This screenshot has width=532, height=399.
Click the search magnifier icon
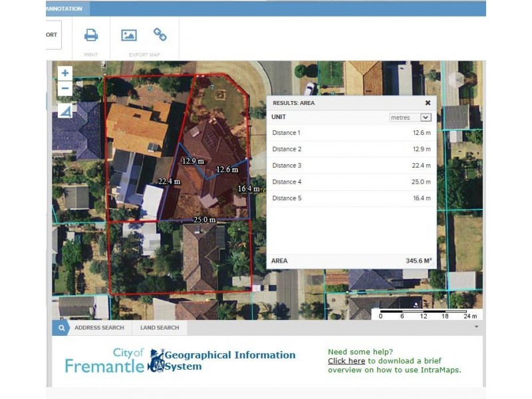[61, 328]
